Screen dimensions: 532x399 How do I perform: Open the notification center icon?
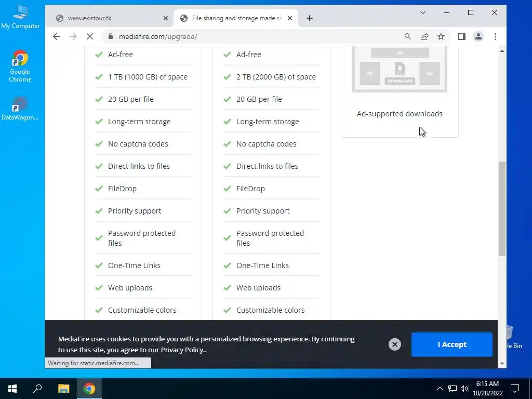tap(515, 389)
